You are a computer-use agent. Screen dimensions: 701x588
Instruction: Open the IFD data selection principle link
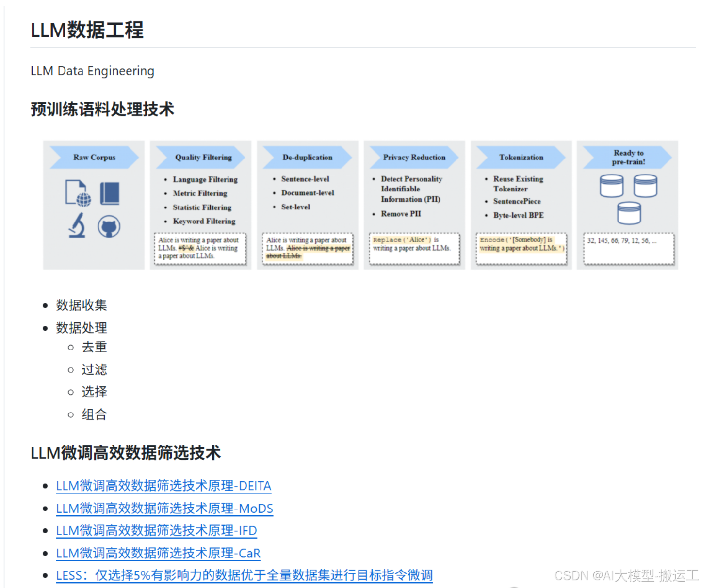(156, 530)
